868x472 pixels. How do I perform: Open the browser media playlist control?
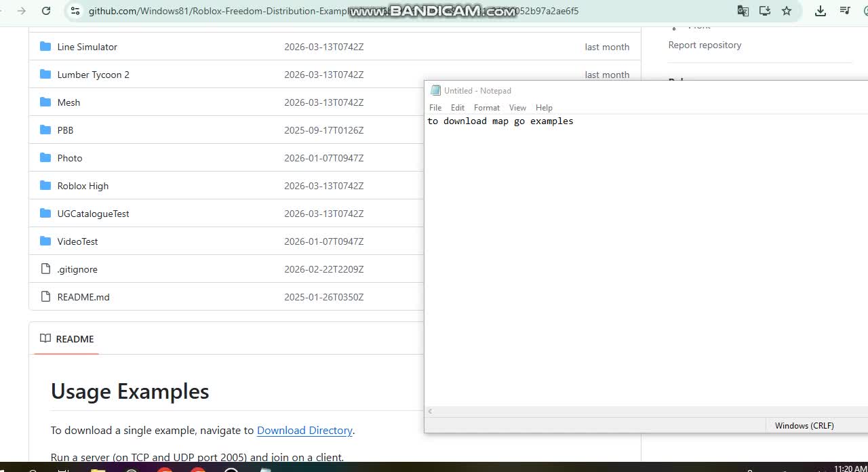click(x=844, y=11)
